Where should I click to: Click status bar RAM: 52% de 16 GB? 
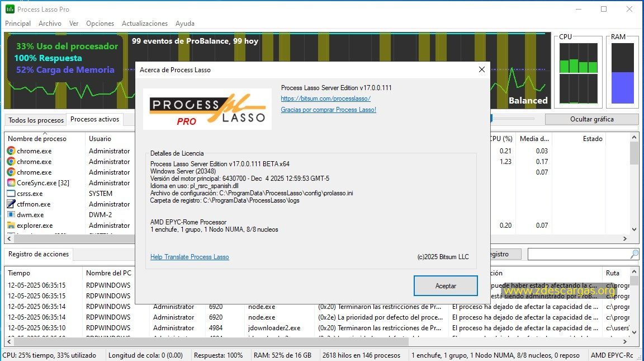[282, 355]
